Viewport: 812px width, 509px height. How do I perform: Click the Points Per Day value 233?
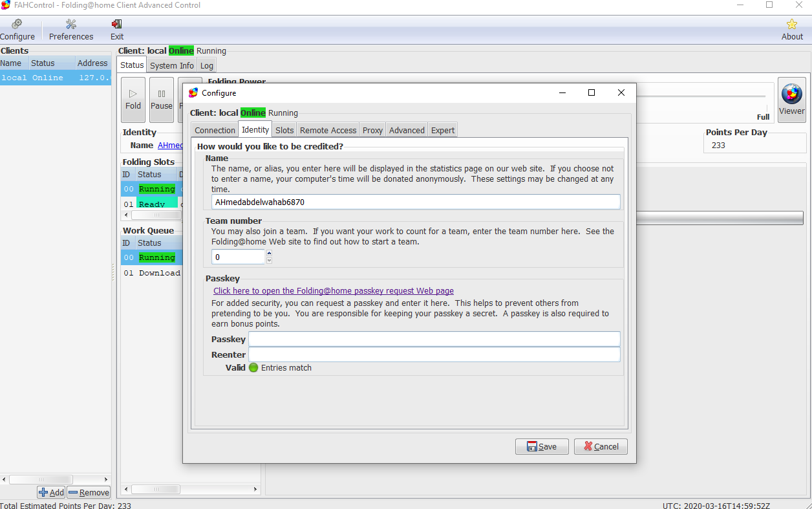(x=718, y=146)
